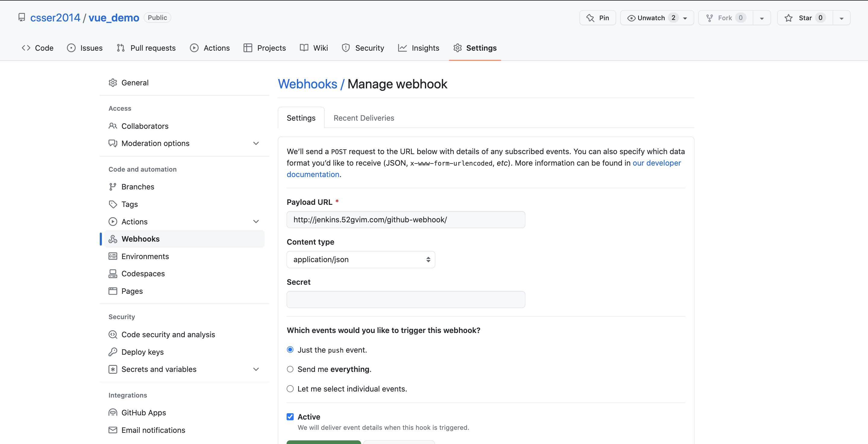Click the Settings gear icon in top nav
The width and height of the screenshot is (868, 444).
tap(457, 48)
